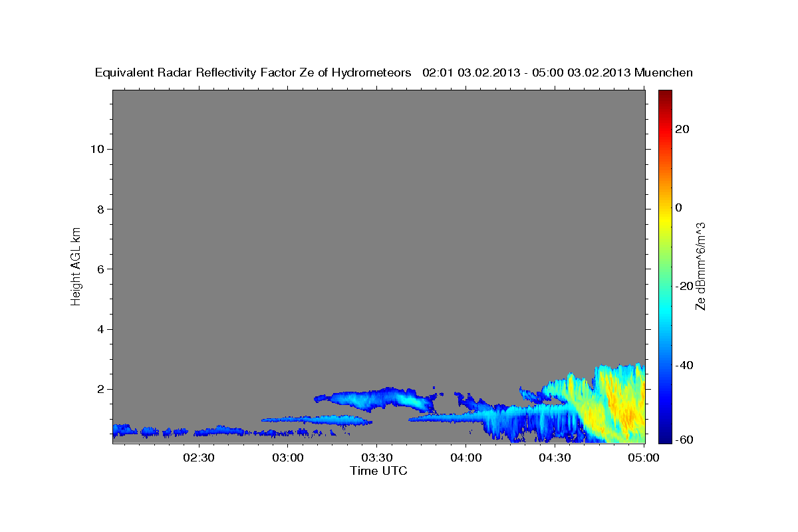This screenshot has height=532, width=798.
Task: Click the plot title 'Equivalent Radar Reflectivity Factor Ze of Hydrometeors'
Action: pyautogui.click(x=253, y=72)
